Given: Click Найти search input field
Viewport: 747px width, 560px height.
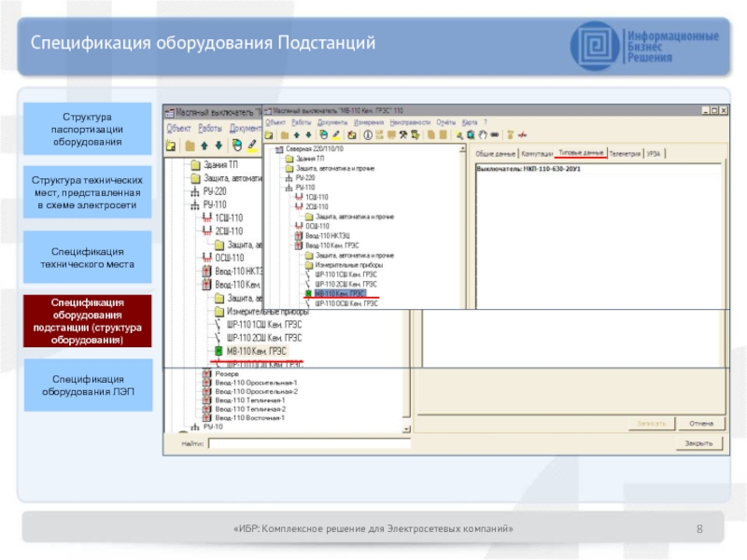Looking at the screenshot, I should pyautogui.click(x=310, y=444).
